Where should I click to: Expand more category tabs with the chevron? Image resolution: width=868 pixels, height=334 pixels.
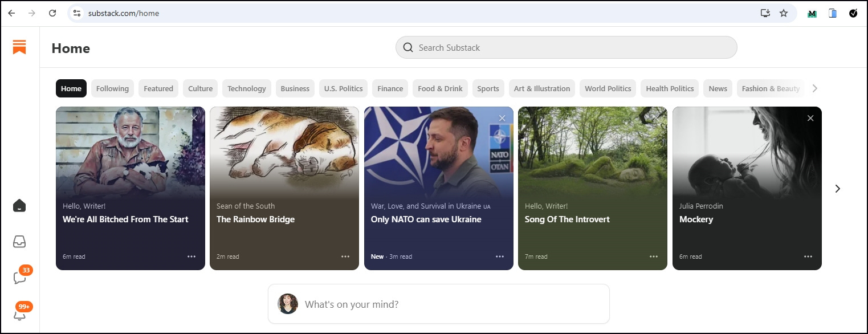(814, 88)
